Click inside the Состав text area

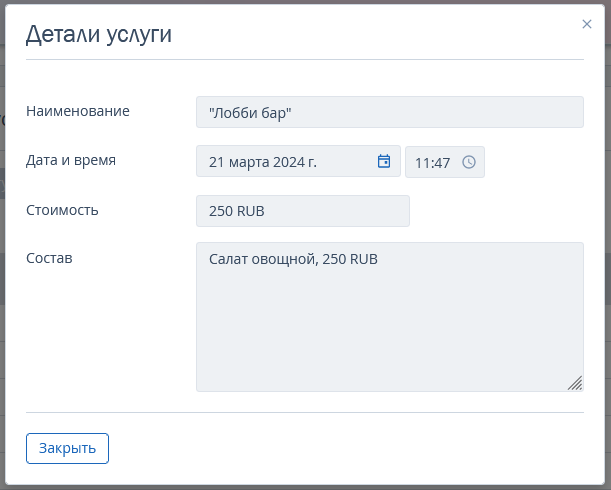point(390,317)
